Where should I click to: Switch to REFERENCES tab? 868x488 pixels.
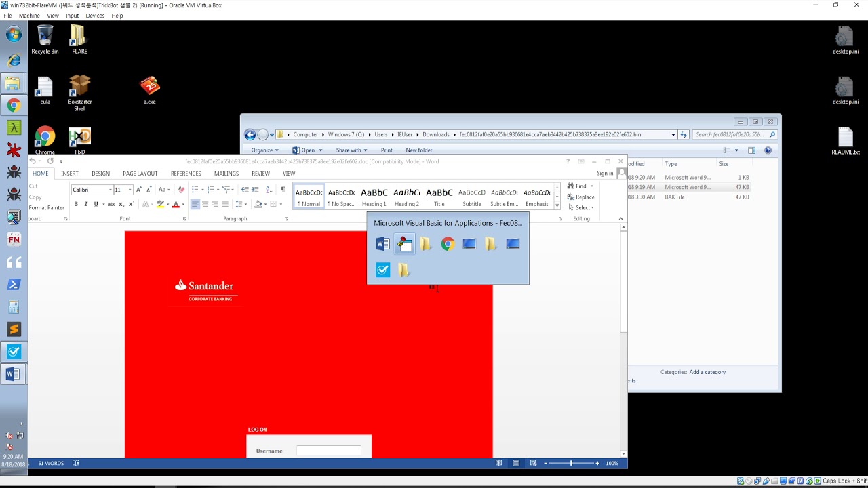186,174
